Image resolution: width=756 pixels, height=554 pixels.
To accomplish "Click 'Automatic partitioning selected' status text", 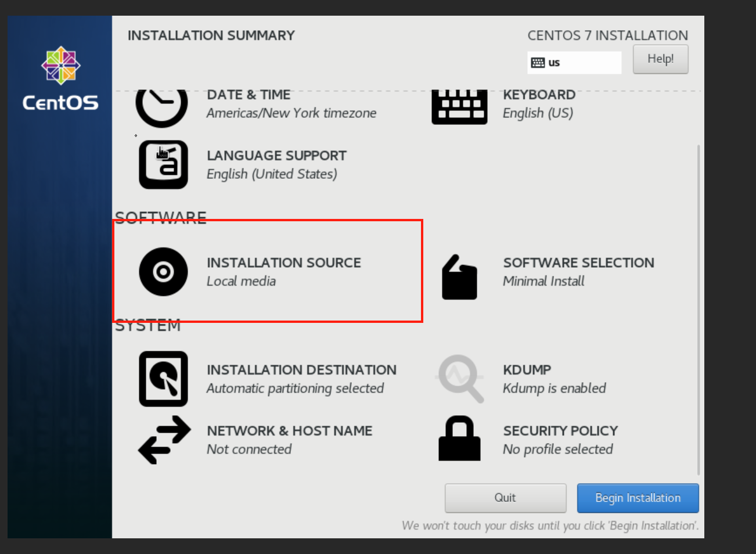I will [x=295, y=388].
